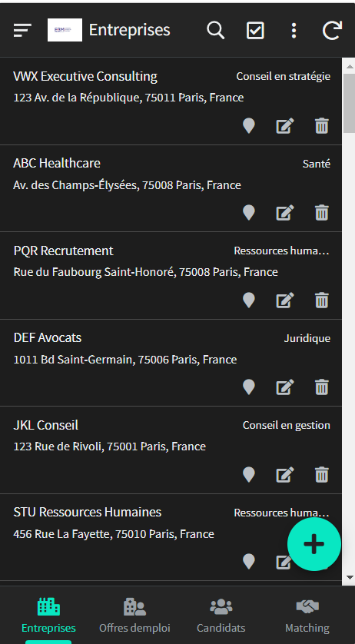Click the scrollbar up arrow
The height and width of the screenshot is (644, 355).
pos(350,66)
